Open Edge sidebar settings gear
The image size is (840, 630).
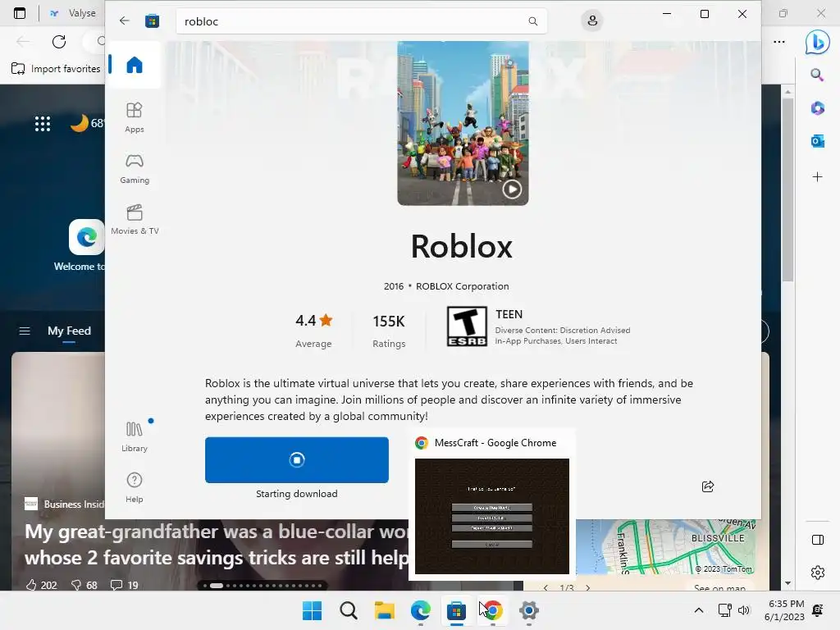(818, 573)
